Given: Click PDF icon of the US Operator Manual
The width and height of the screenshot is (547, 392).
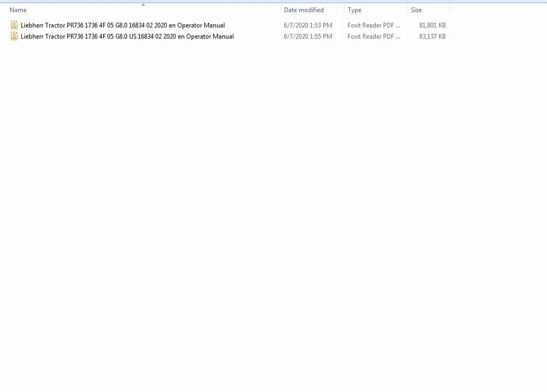Looking at the screenshot, I should click(x=14, y=37).
